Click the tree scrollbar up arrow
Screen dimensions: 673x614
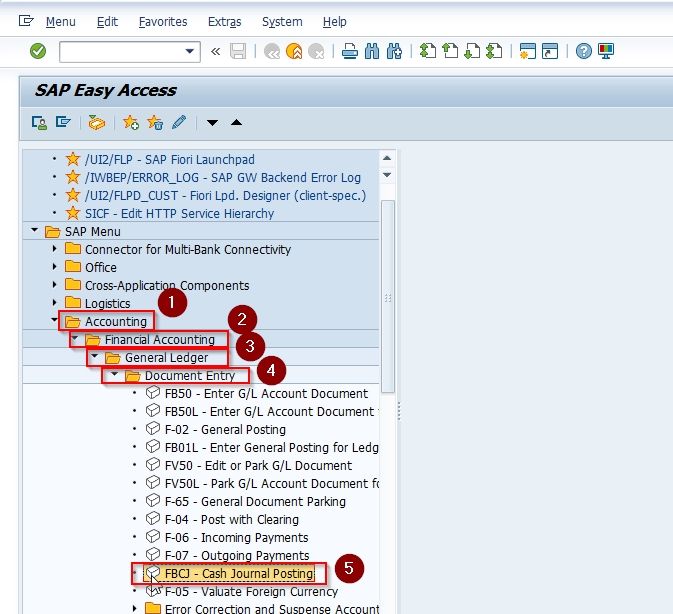(x=387, y=158)
